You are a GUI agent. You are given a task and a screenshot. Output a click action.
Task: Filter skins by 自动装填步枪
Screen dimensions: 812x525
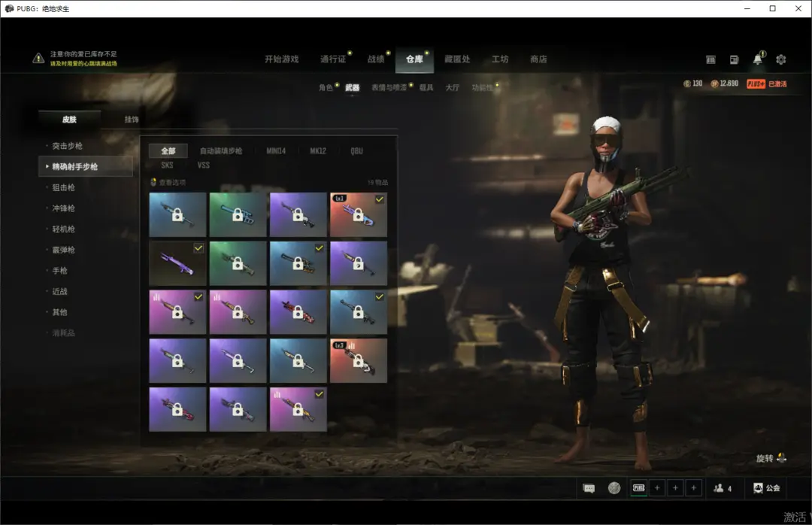tap(221, 151)
